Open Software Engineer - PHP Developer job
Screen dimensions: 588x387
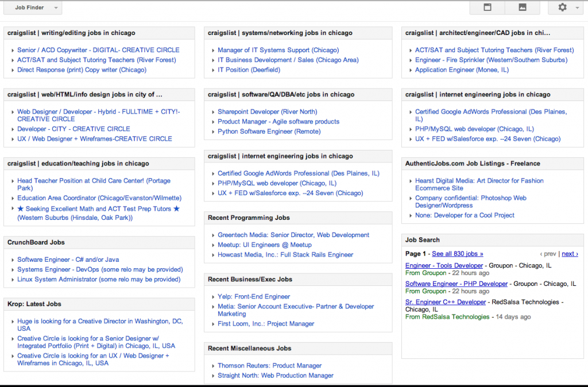(457, 284)
